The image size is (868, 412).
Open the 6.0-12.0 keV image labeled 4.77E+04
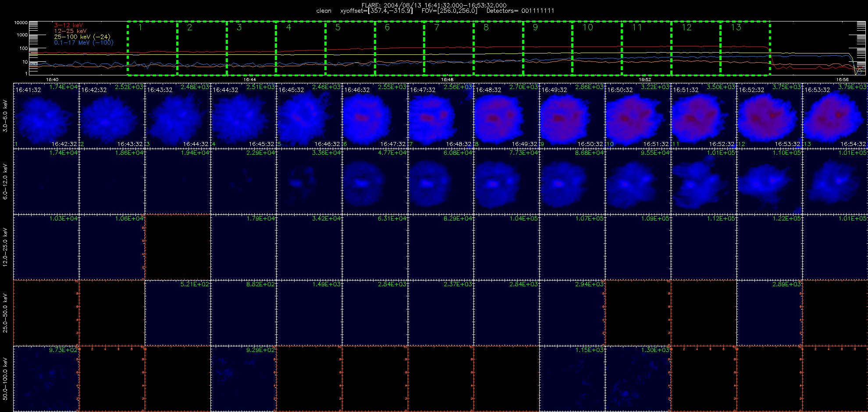tap(375, 181)
